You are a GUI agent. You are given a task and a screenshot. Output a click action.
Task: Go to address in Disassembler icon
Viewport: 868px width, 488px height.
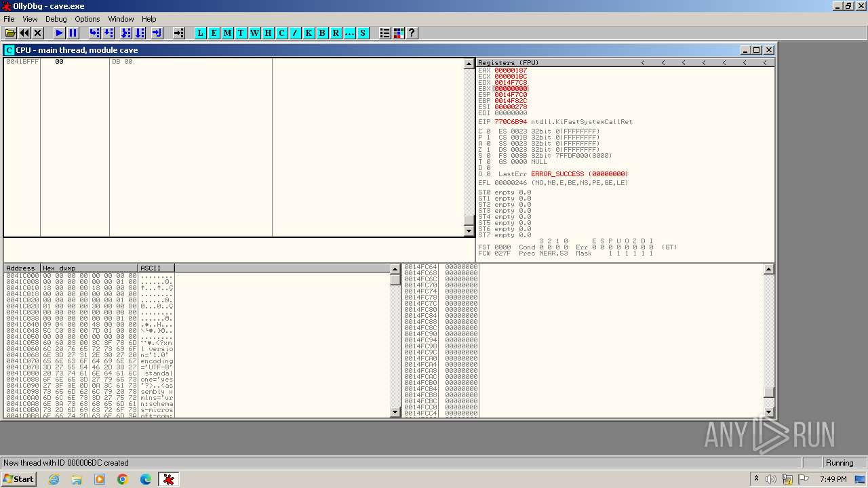tap(178, 33)
